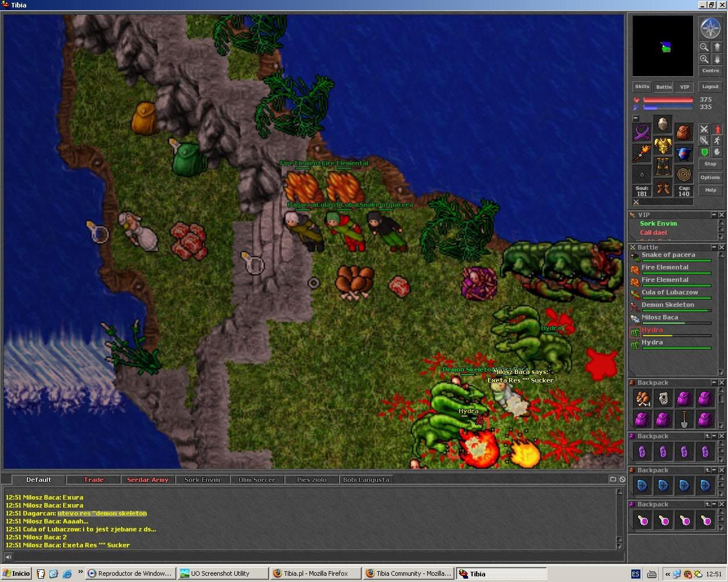Move minimap down one floor
The image size is (728, 582).
click(x=717, y=59)
